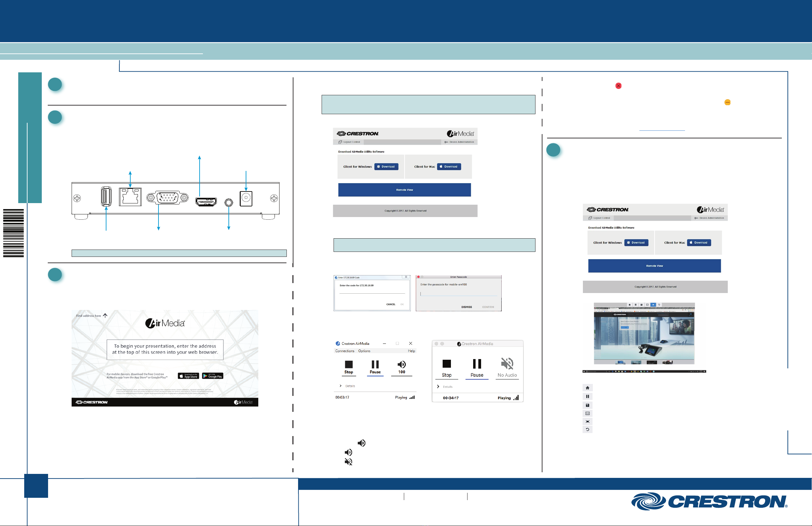Image resolution: width=812 pixels, height=526 pixels.
Task: Expand Details in the Mac AirMedia window
Action: pyautogui.click(x=445, y=387)
